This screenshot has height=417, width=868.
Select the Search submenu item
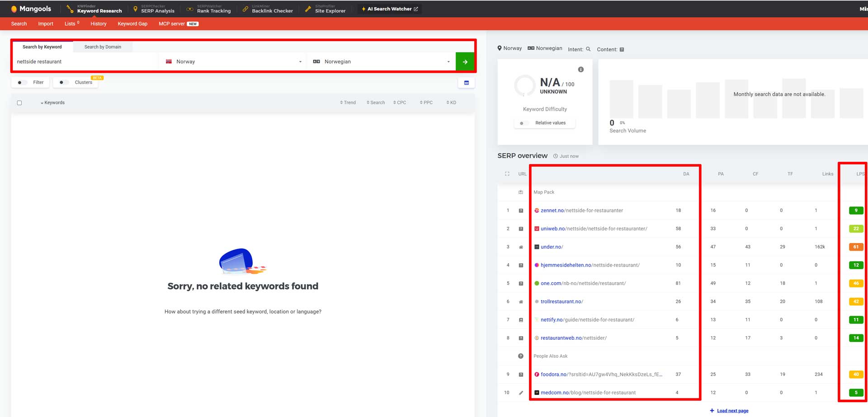pos(19,23)
